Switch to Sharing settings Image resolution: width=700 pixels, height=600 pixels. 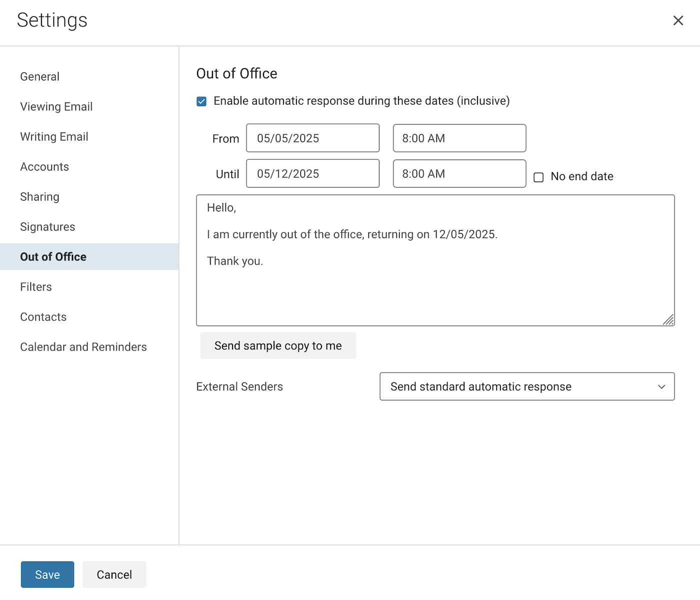40,196
